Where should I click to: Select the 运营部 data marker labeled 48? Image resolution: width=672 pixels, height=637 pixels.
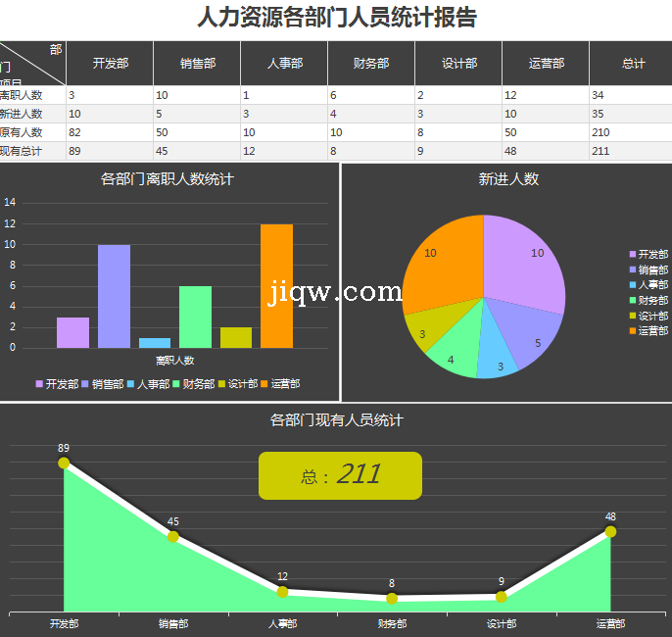tap(610, 531)
